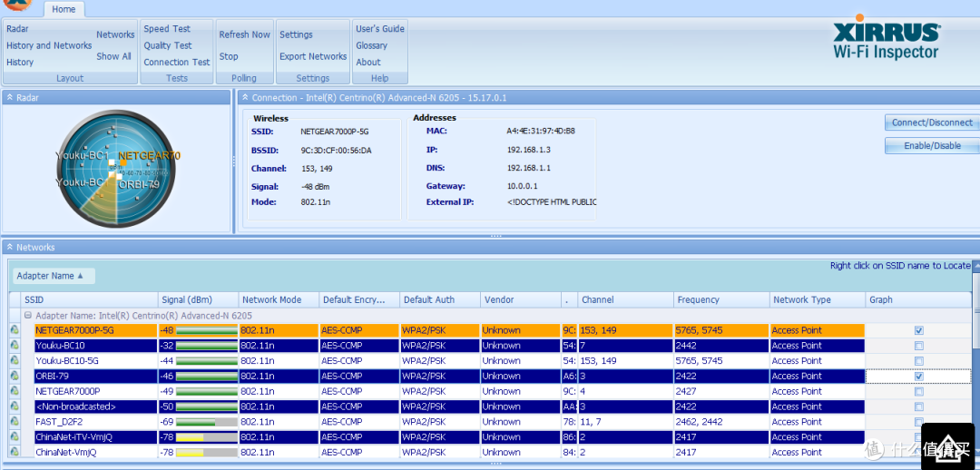
Task: Open the About dialog
Action: tap(368, 63)
